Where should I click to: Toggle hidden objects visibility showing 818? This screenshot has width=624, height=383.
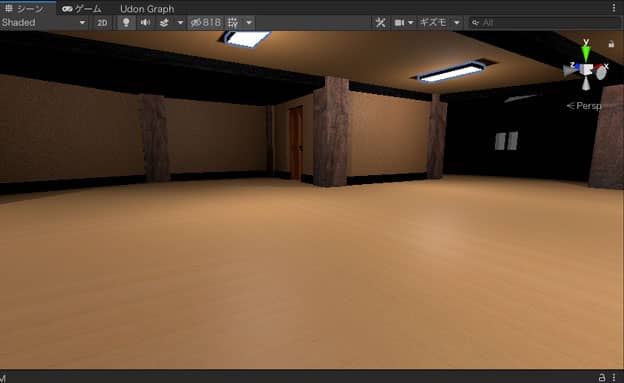(205, 23)
